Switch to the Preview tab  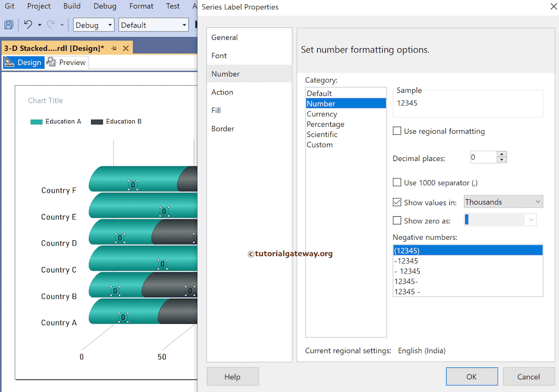pyautogui.click(x=67, y=62)
